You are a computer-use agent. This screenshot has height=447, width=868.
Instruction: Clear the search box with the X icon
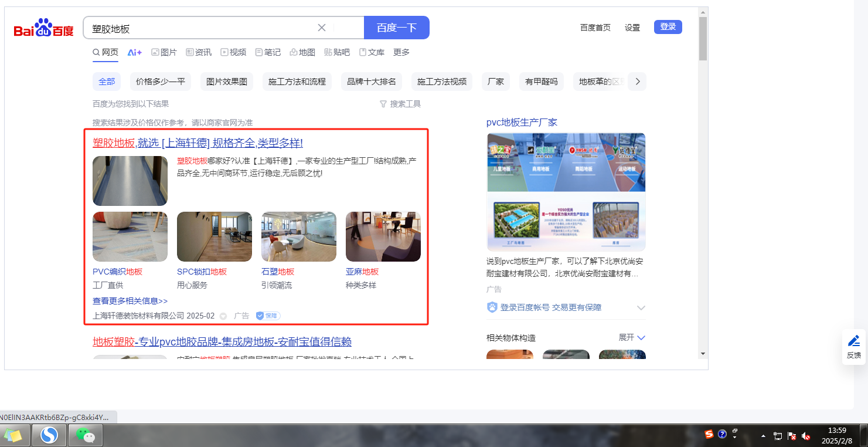tap(322, 28)
